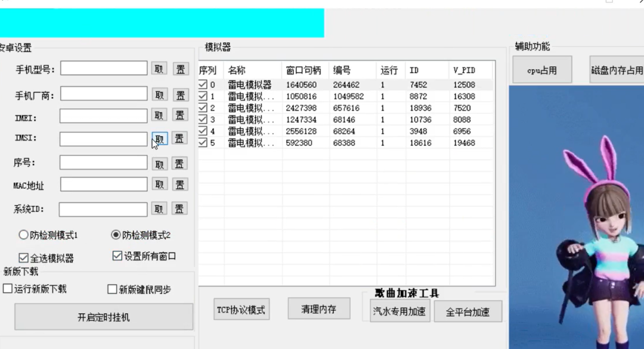Click 取 button for 系统ID

click(159, 208)
